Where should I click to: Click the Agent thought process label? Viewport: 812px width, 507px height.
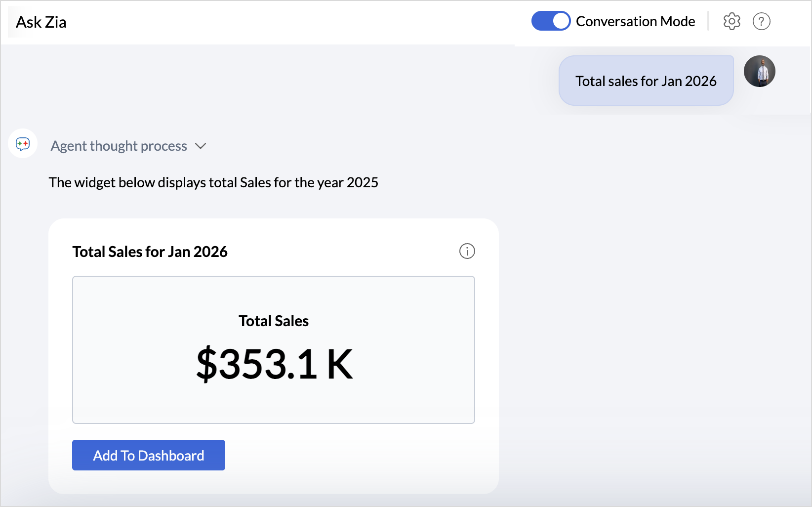coord(119,146)
